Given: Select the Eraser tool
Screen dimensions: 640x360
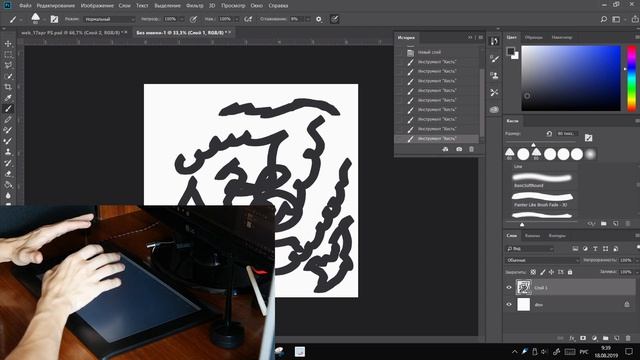Looking at the screenshot, I should pyautogui.click(x=8, y=173).
